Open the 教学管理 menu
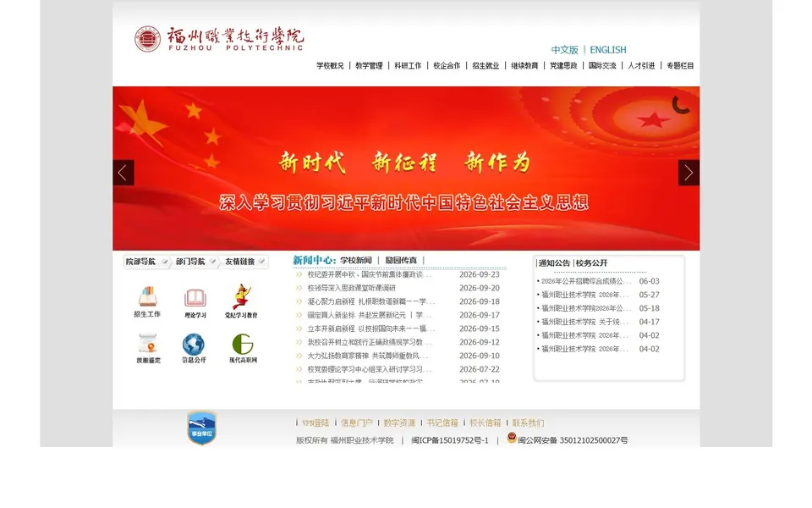The width and height of the screenshot is (812, 508). coord(369,65)
